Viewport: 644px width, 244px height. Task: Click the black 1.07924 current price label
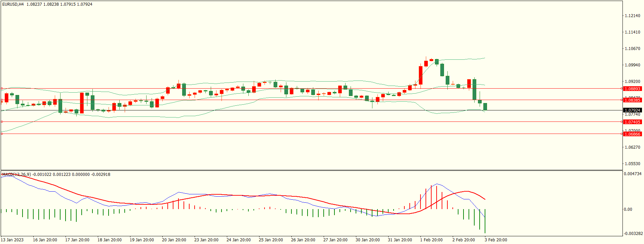tap(632, 110)
